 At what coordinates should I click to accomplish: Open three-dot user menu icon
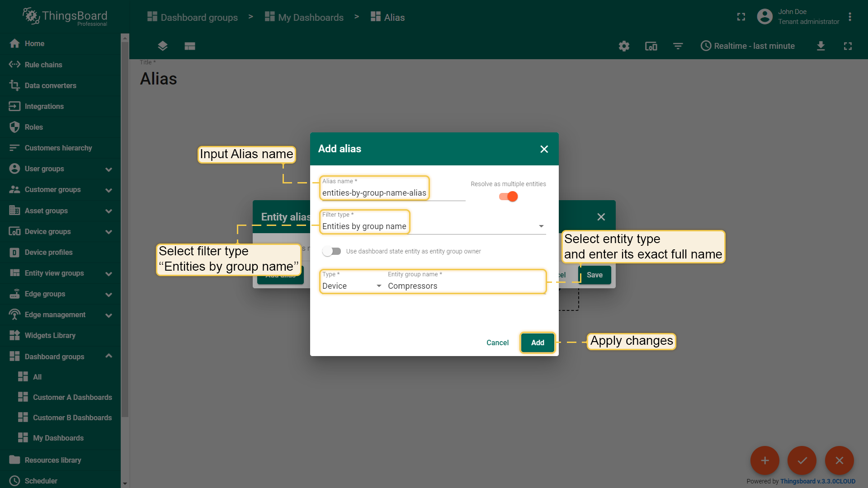850,17
